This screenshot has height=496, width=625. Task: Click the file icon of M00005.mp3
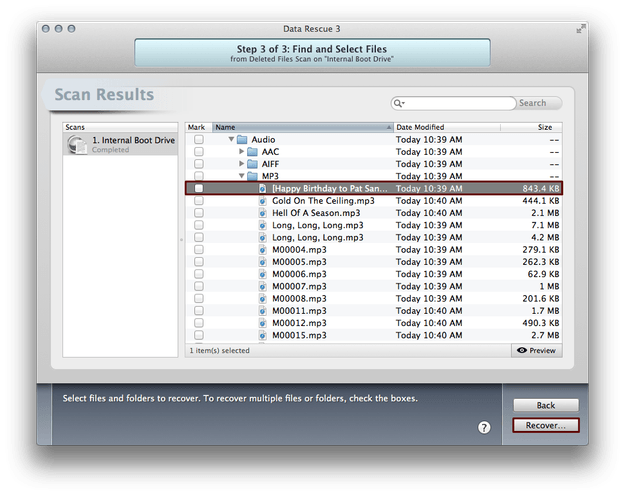[x=262, y=262]
